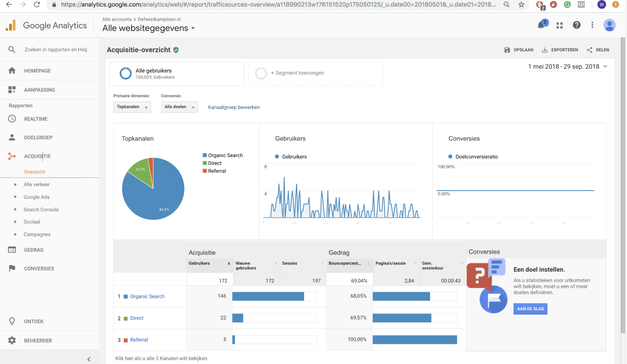Image resolution: width=627 pixels, height=364 pixels.
Task: Click the search reports input field
Action: (x=56, y=49)
